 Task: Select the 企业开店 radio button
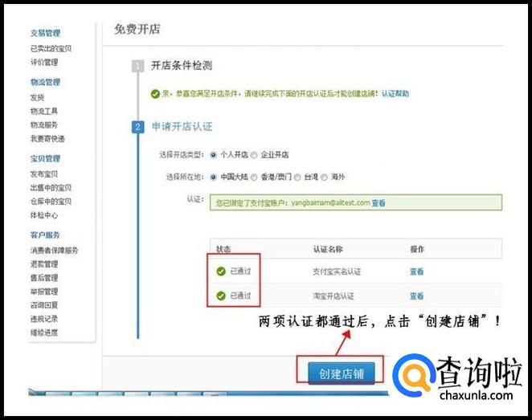[x=254, y=155]
